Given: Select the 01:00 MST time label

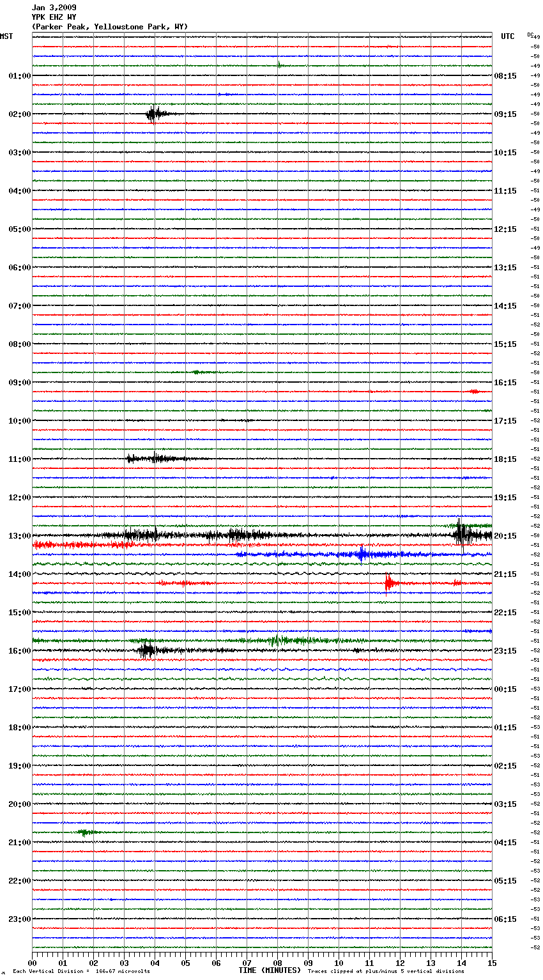Looking at the screenshot, I should 20,76.
